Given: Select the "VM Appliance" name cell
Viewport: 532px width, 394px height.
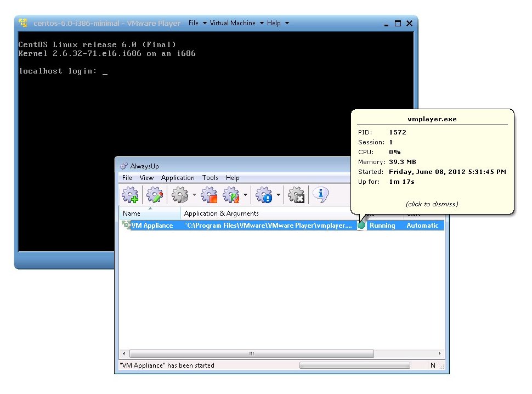Looking at the screenshot, I should [152, 226].
